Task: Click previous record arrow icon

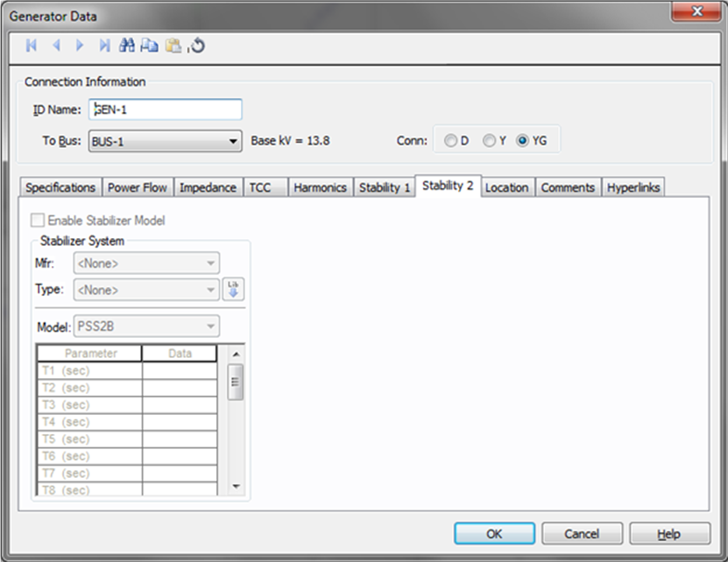Action: [x=56, y=46]
